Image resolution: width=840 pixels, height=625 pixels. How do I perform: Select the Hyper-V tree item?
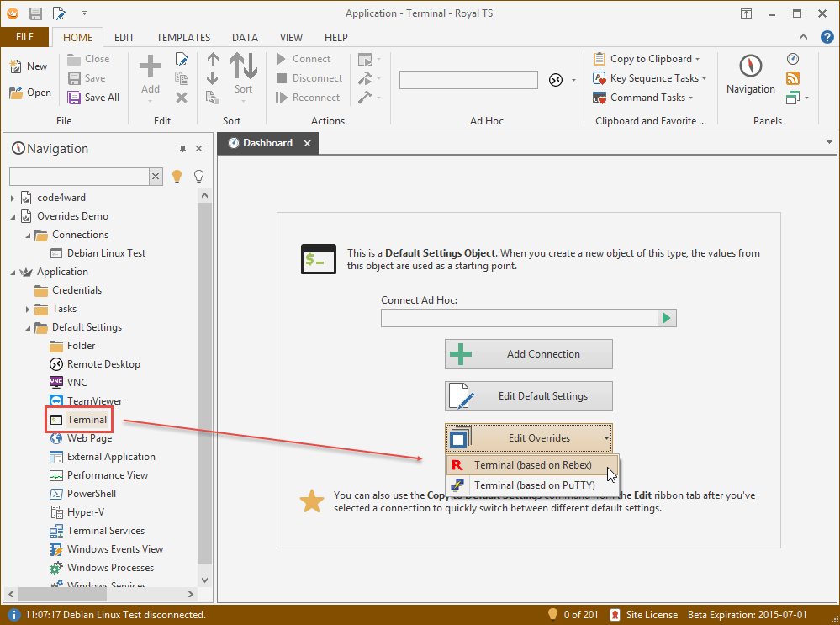pos(77,512)
